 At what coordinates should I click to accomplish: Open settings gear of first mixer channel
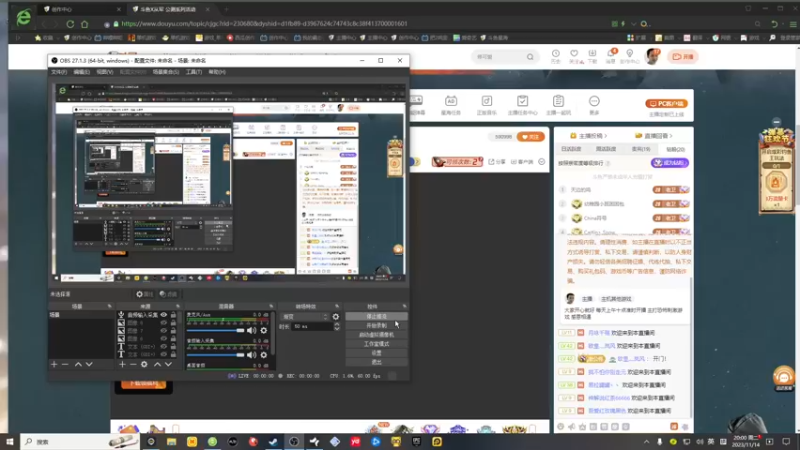[x=264, y=331]
